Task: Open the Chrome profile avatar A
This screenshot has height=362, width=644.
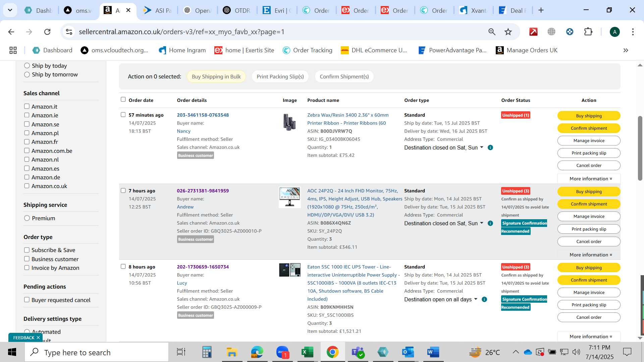Action: point(614,32)
